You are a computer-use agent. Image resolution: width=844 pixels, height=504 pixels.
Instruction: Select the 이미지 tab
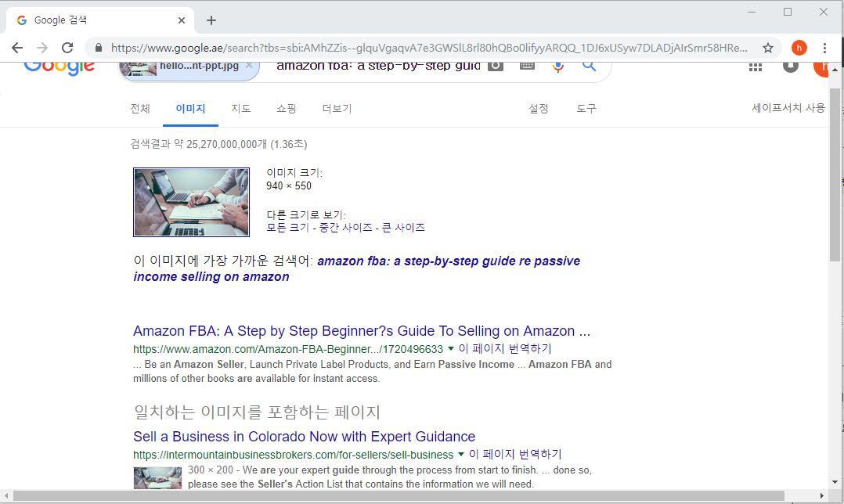(x=190, y=109)
